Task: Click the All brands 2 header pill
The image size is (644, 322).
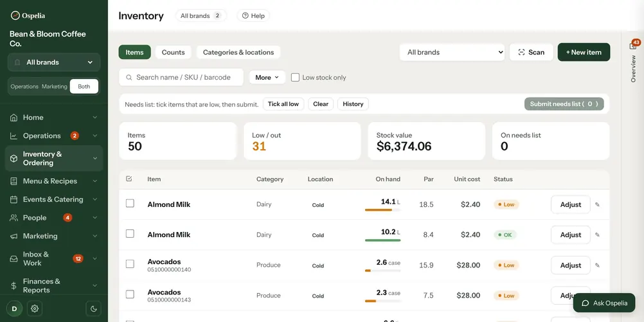Action: [x=201, y=15]
